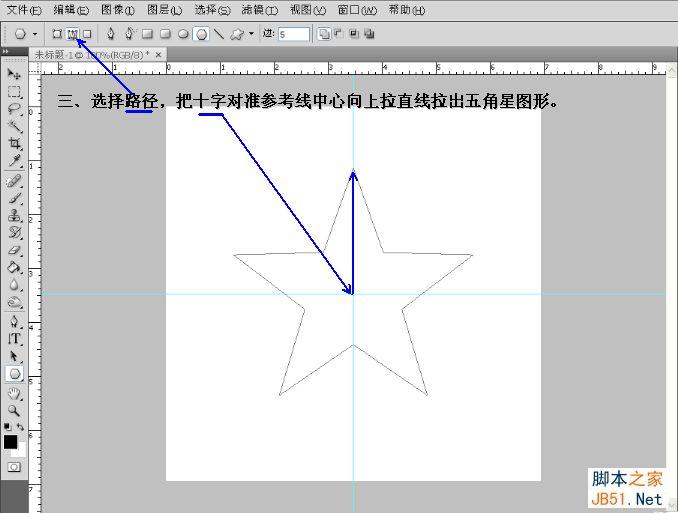
Task: Select the Paint Bucket tool
Action: pyautogui.click(x=14, y=268)
